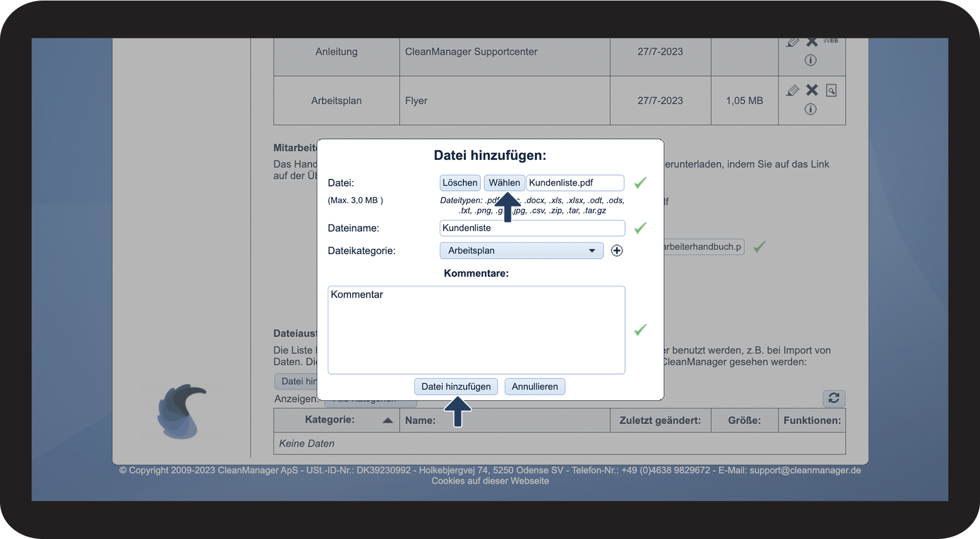Click the Zuletzt geändert column header

[660, 421]
